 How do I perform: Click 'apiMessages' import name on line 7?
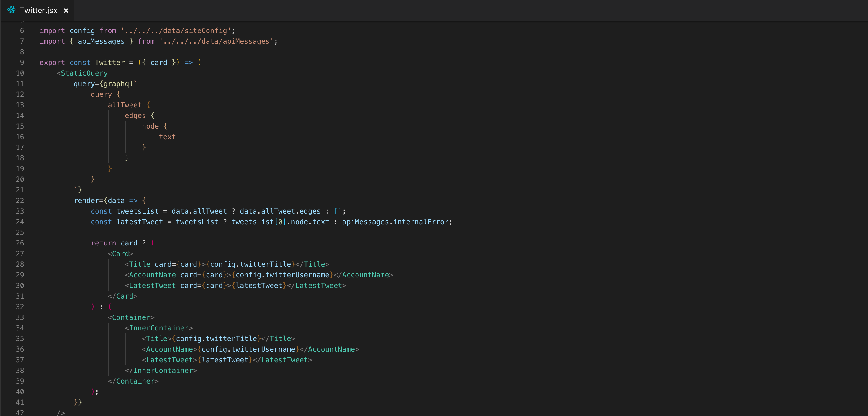[101, 41]
